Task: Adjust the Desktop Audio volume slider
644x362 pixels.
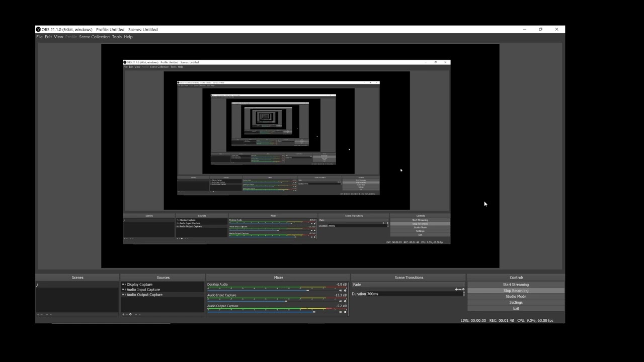Action: 307,291
